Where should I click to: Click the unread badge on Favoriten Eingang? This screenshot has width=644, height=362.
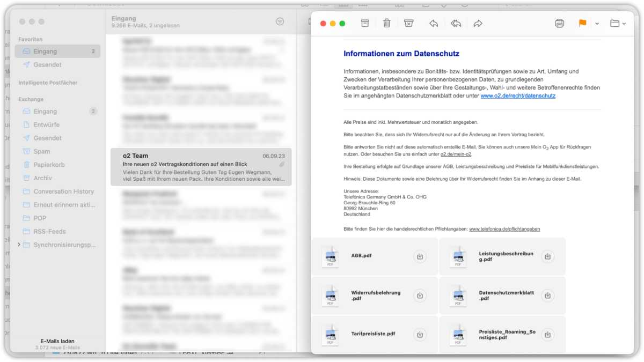tap(93, 51)
